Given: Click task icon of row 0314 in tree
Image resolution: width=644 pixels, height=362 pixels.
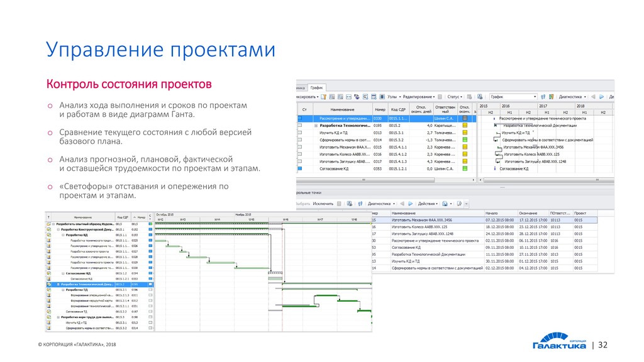Looking at the screenshot, I should [48, 328].
